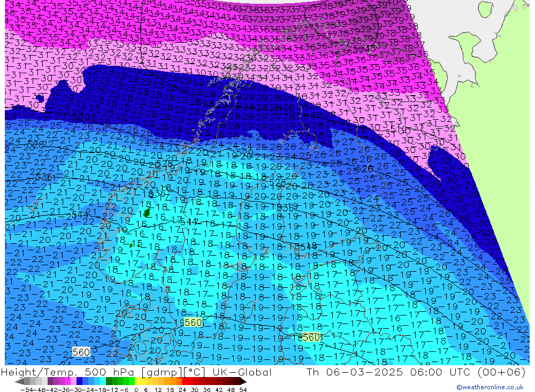
Task: Click the '54' legend scale label
Action: (243, 390)
